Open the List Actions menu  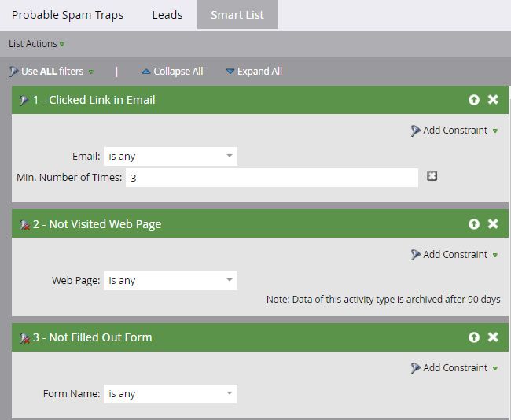click(x=36, y=44)
